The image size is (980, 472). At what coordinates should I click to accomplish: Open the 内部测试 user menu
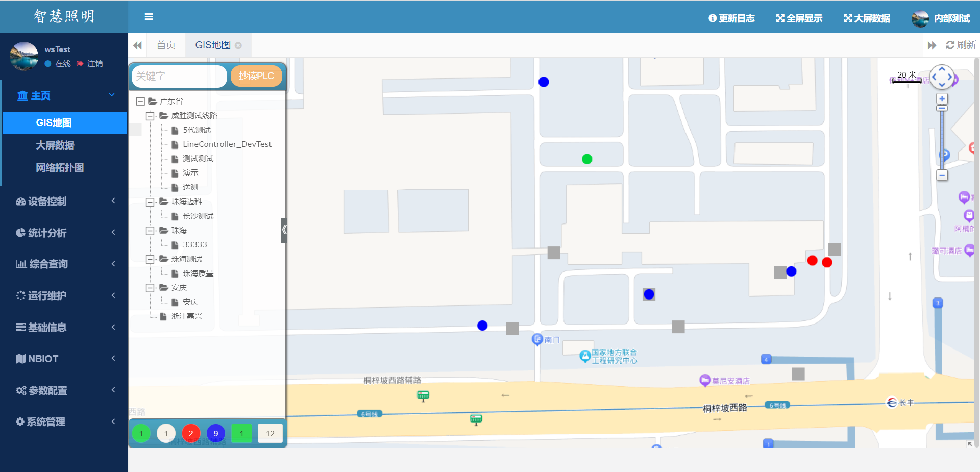(x=941, y=18)
